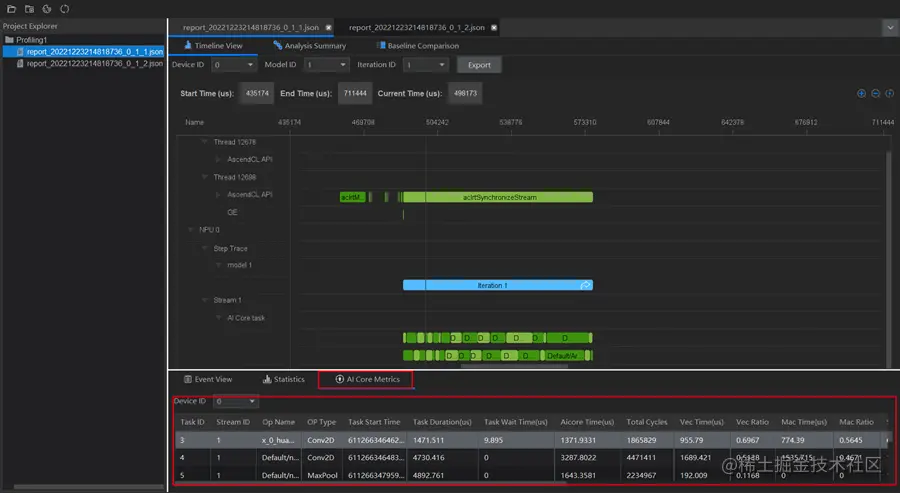900x493 pixels.
Task: Click share arrow on Iteration 1 bar
Action: [x=585, y=285]
